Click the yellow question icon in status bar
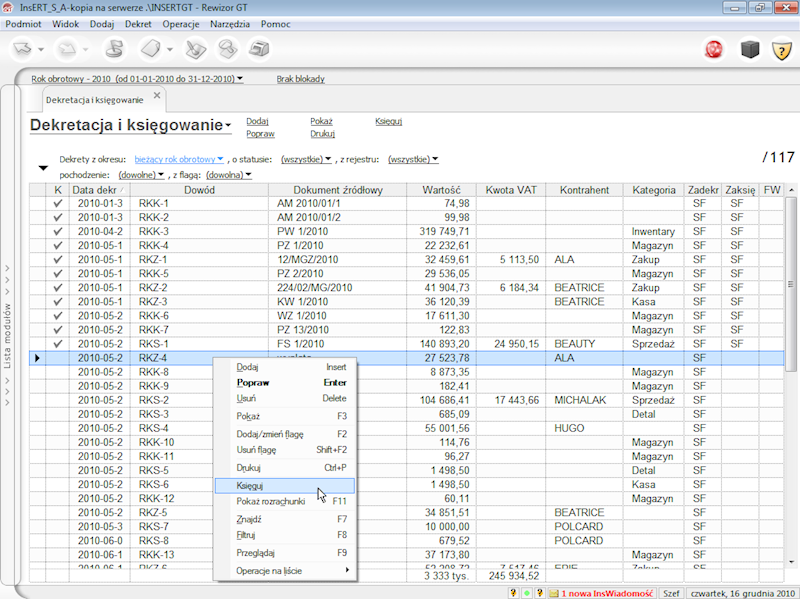 (513, 593)
